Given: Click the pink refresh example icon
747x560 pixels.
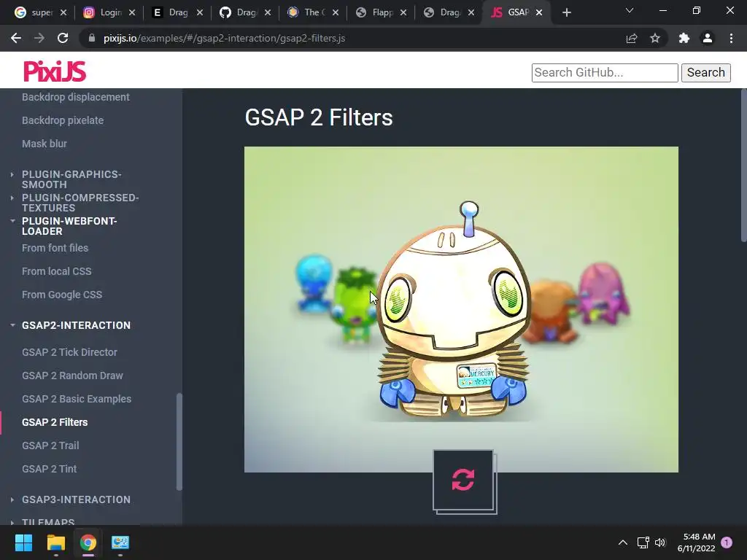Looking at the screenshot, I should click(x=463, y=480).
